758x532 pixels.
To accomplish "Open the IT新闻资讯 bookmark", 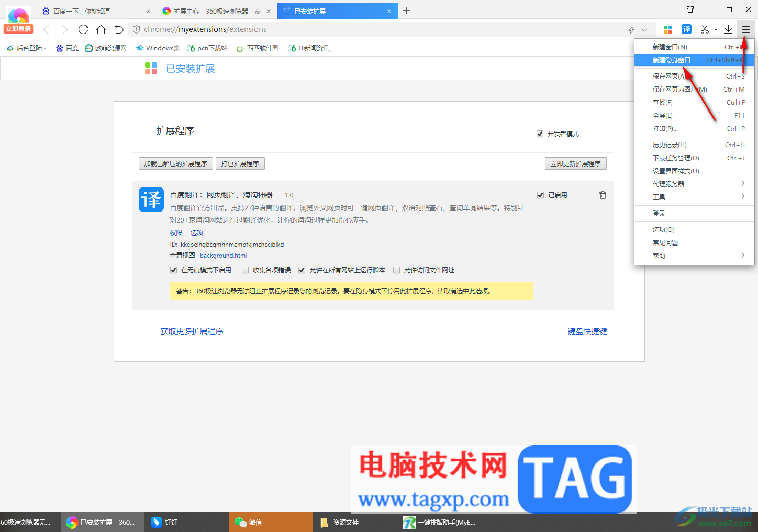I will click(x=309, y=48).
